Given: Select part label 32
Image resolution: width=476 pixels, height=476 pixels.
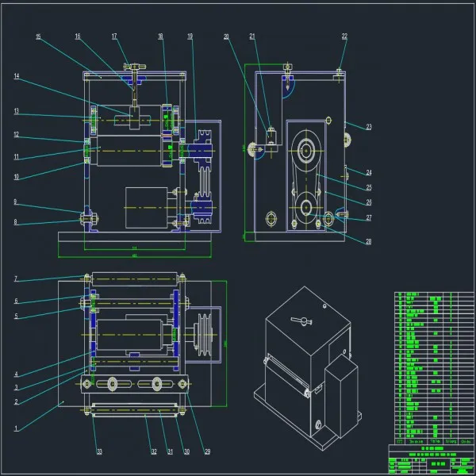Looking at the screenshot, I should [154, 451].
